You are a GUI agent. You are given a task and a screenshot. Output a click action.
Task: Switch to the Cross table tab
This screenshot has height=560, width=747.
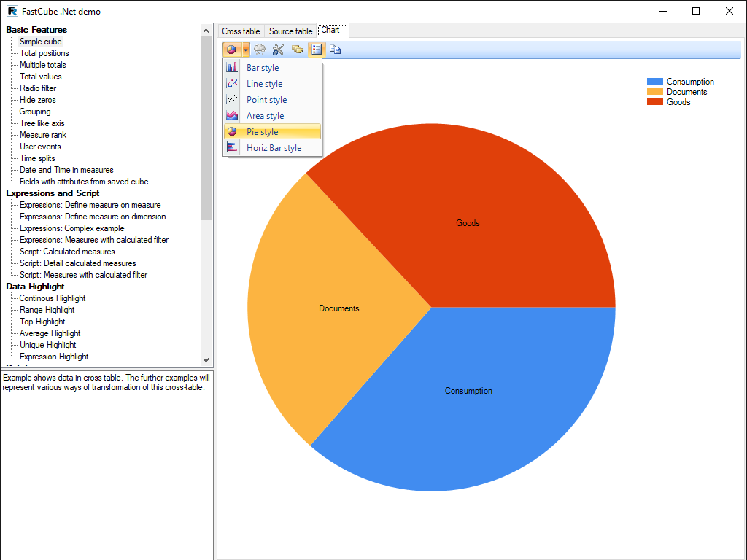click(x=241, y=31)
